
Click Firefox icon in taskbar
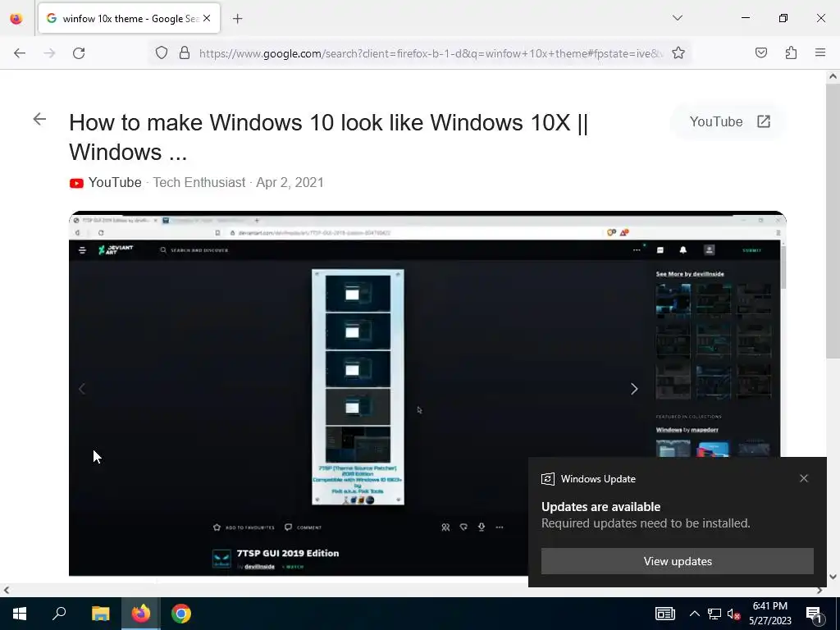pos(141,614)
